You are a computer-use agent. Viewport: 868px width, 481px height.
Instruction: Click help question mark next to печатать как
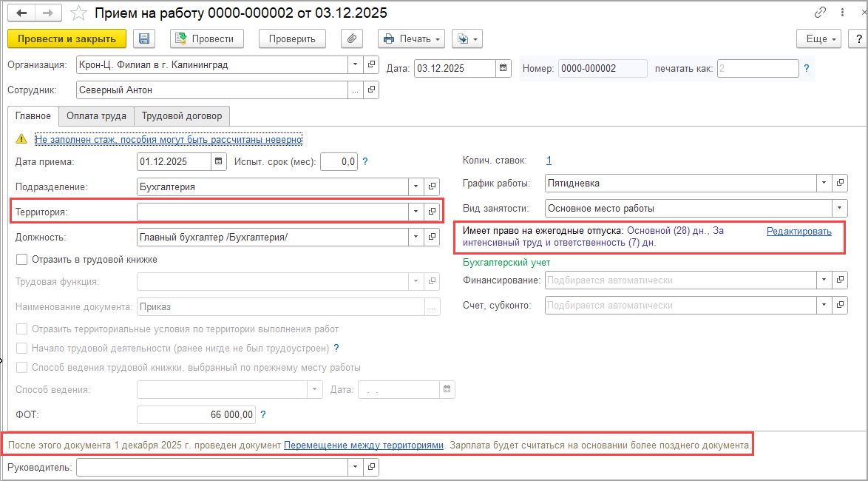pos(806,68)
